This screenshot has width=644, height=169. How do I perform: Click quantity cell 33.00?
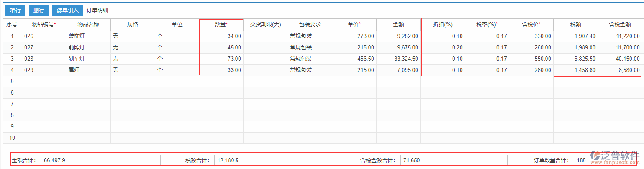point(221,70)
